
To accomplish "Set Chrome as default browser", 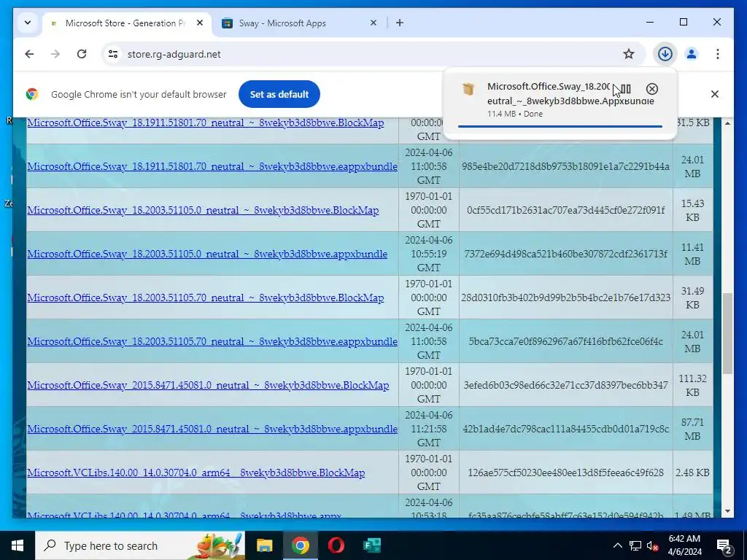I will (279, 94).
